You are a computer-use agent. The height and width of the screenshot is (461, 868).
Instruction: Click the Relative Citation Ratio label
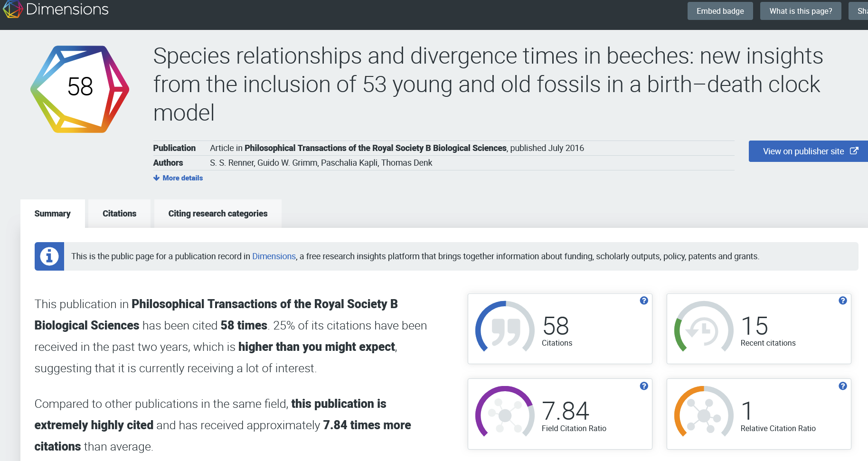coord(778,428)
